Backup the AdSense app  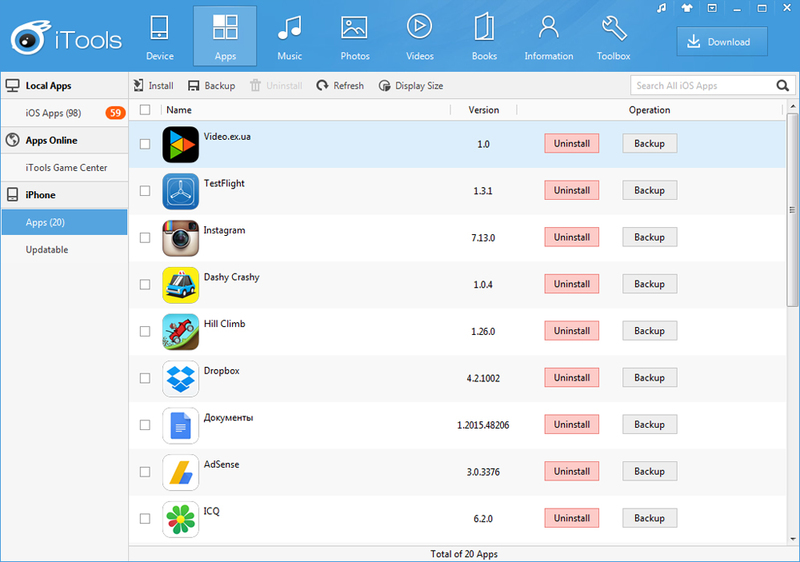tap(649, 471)
